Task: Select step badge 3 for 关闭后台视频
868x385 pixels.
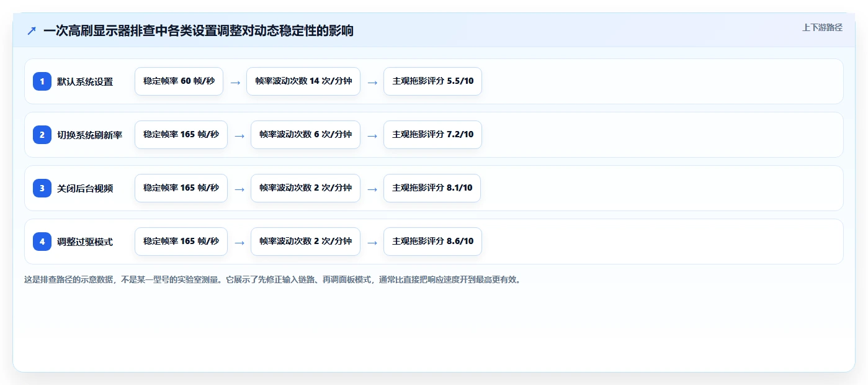Action: (x=42, y=188)
